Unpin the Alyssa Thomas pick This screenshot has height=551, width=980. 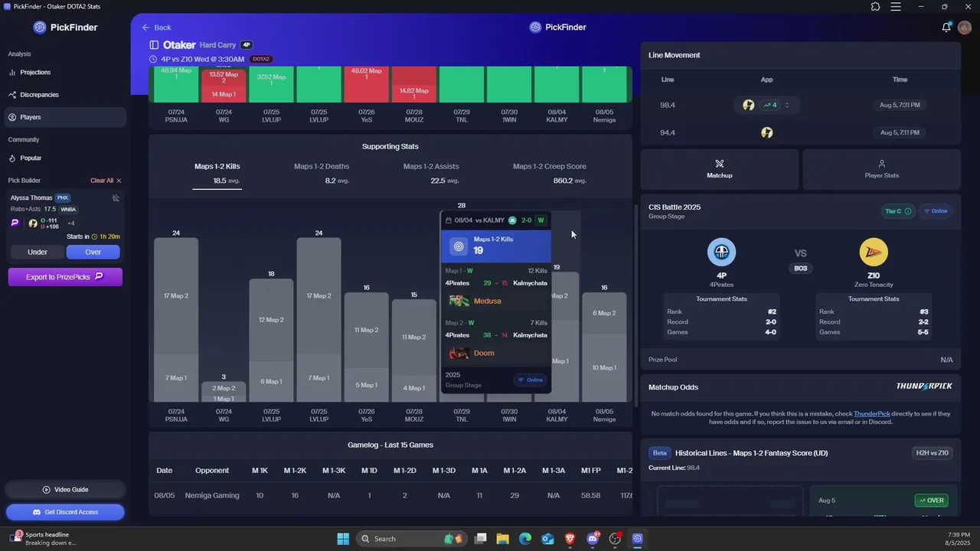tap(116, 198)
